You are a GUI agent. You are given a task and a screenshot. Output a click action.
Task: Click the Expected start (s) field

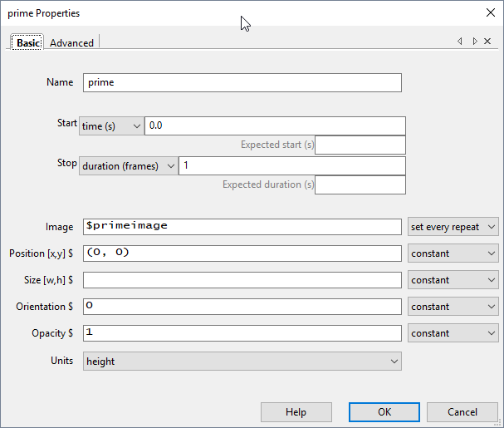click(x=360, y=145)
